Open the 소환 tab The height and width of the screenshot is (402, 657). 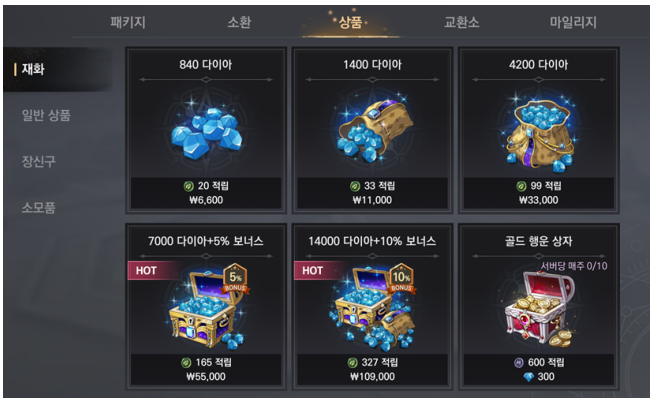point(239,22)
